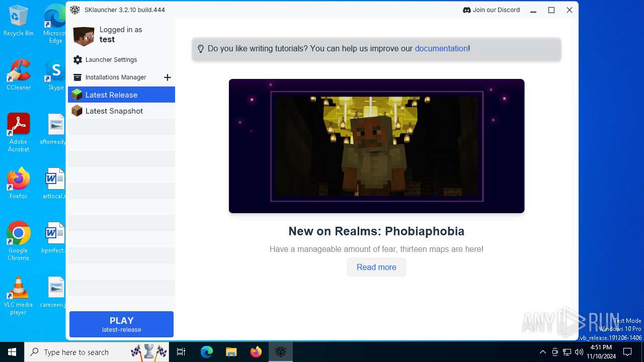Click the taskbar search box

pos(97,352)
